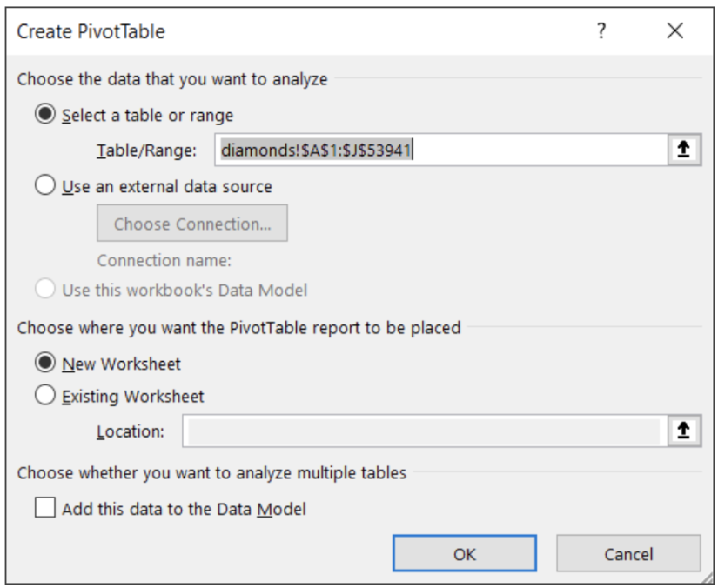Click the 'Choose Connection...' button
Viewport: 718px width, 588px height.
click(x=191, y=223)
